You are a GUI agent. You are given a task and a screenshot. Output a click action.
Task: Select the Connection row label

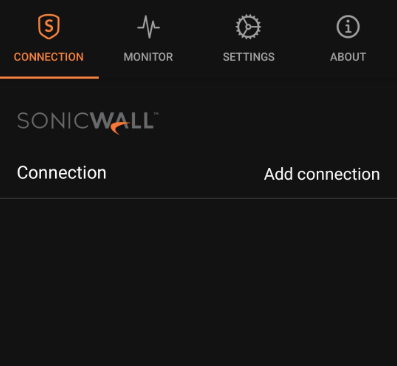[62, 173]
